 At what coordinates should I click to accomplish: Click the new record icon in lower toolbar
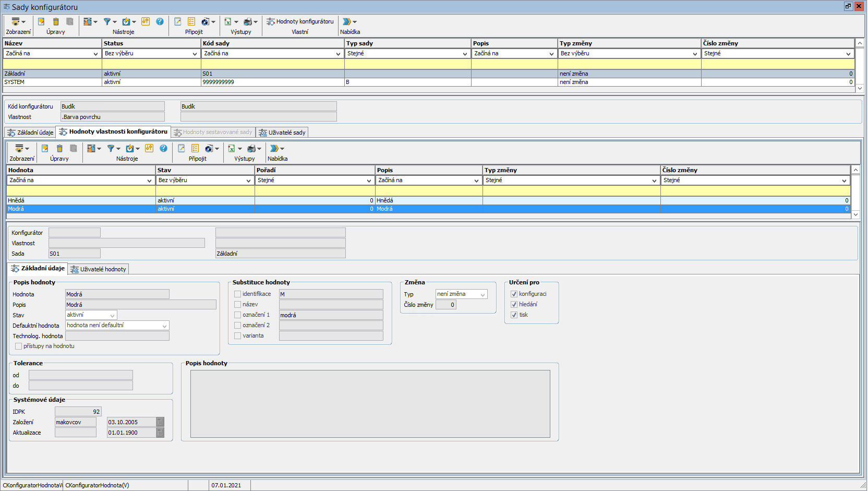45,148
